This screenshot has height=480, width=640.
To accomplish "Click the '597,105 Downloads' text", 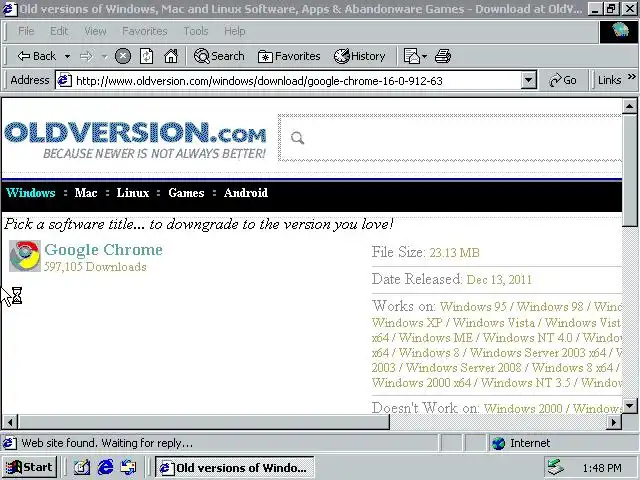I will [95, 267].
